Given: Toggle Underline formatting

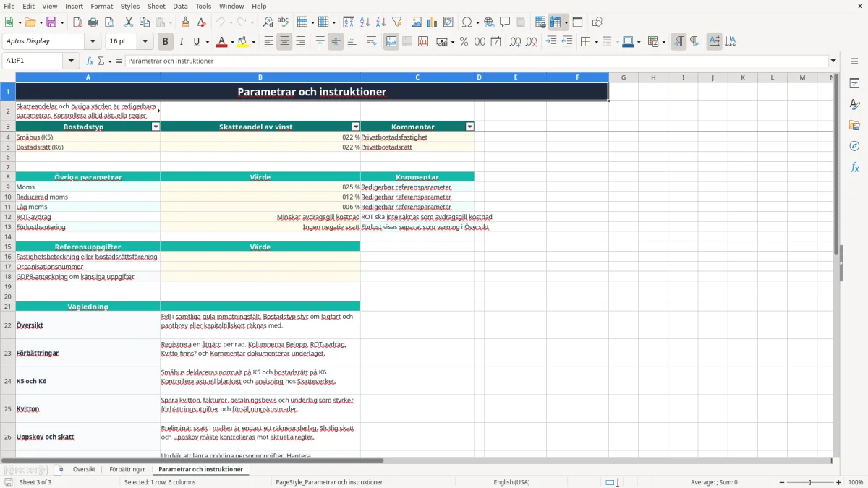Looking at the screenshot, I should pos(196,42).
